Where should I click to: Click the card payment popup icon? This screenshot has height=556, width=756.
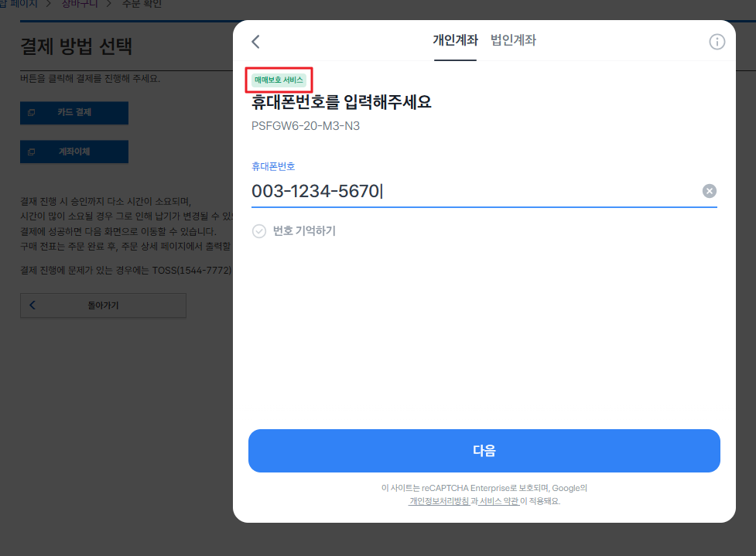tap(32, 113)
